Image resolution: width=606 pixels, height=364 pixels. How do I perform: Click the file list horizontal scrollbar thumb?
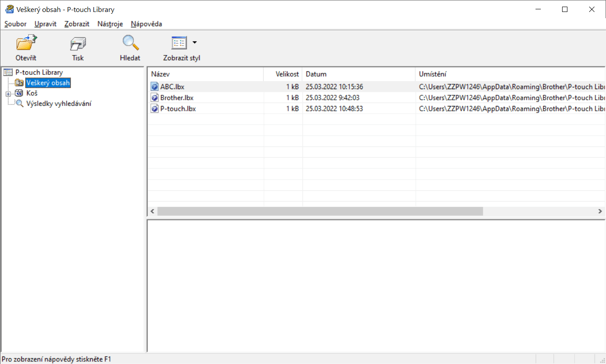point(320,211)
